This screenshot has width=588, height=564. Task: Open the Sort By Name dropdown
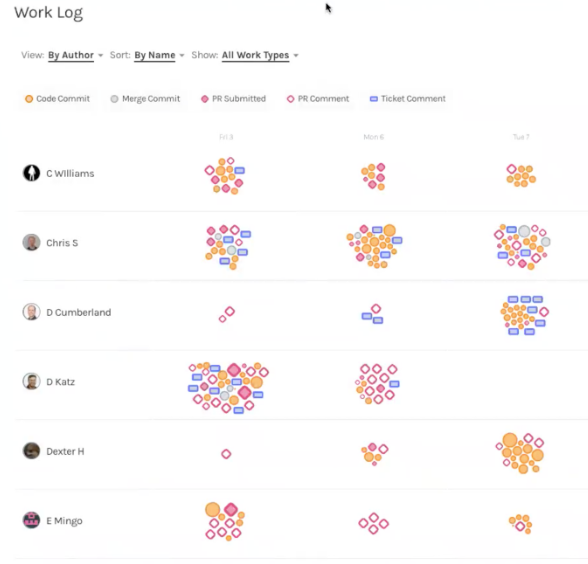tap(159, 55)
